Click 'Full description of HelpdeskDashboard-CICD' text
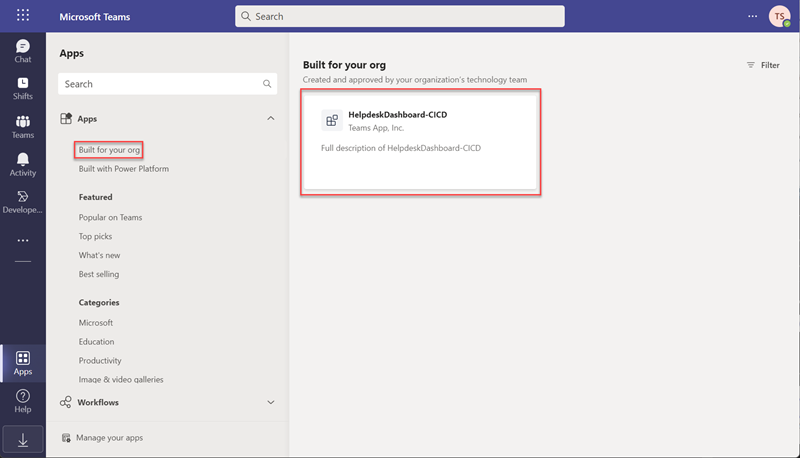The width and height of the screenshot is (800, 458). pyautogui.click(x=401, y=148)
